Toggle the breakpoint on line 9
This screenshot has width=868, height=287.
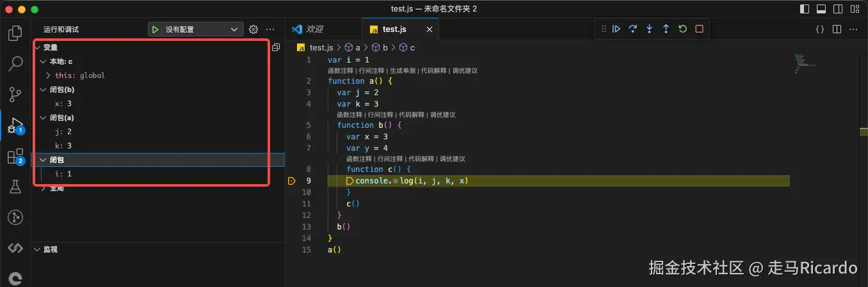(292, 181)
